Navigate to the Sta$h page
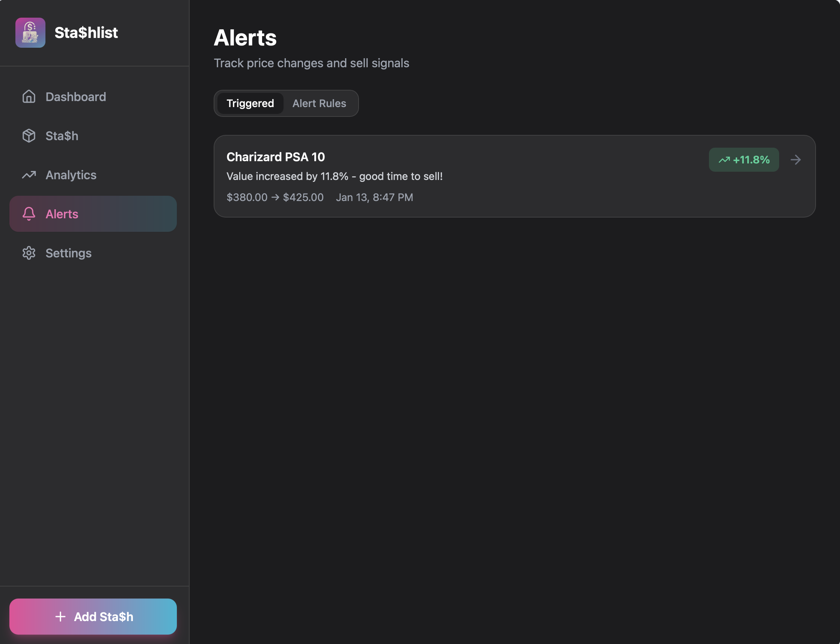Viewport: 840px width, 644px height. pyautogui.click(x=62, y=136)
